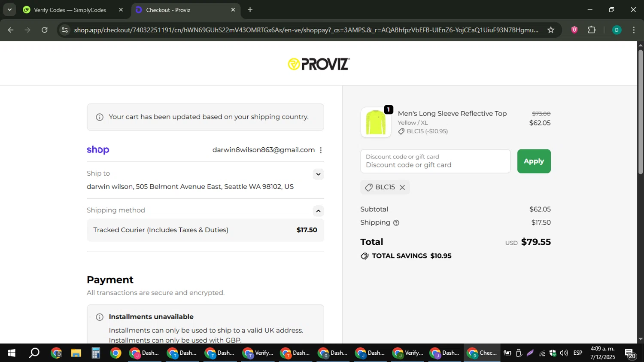Focus the Discount code or gift card field
Viewport: 644px width, 362px height.
pos(435,161)
